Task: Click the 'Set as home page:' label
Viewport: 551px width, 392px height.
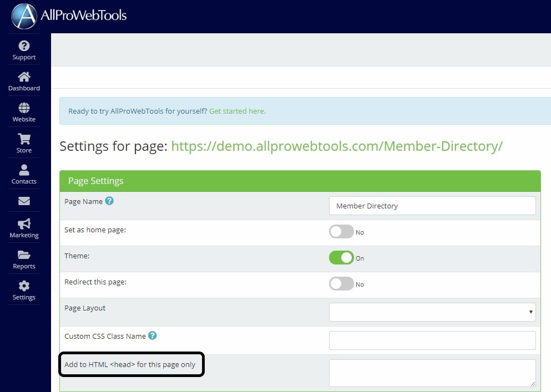Action: click(95, 230)
